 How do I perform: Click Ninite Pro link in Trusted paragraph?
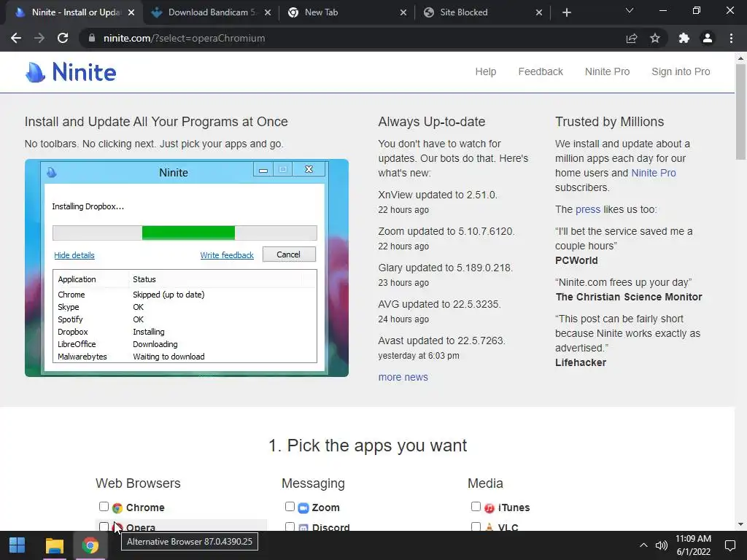click(653, 173)
